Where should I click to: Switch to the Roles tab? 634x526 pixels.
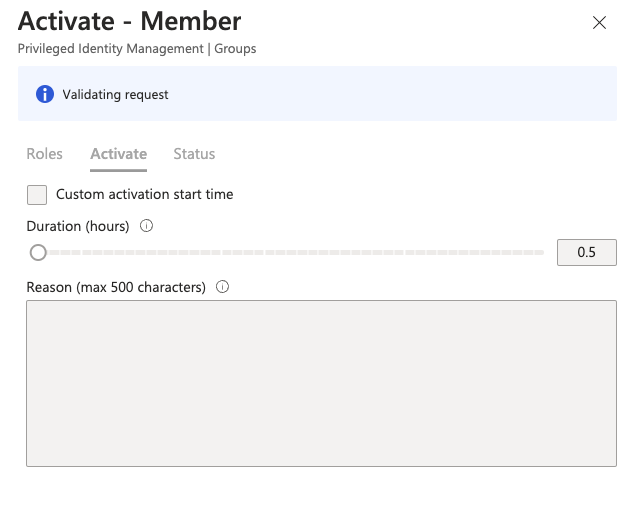point(44,154)
